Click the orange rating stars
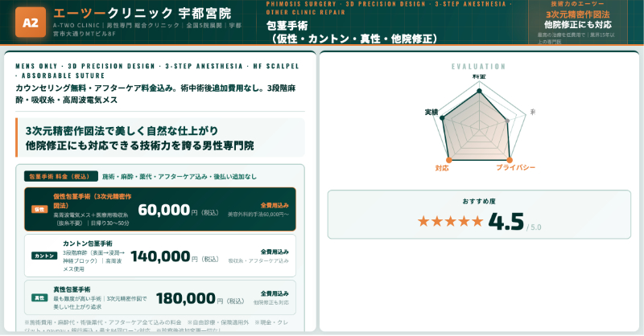 (x=445, y=220)
